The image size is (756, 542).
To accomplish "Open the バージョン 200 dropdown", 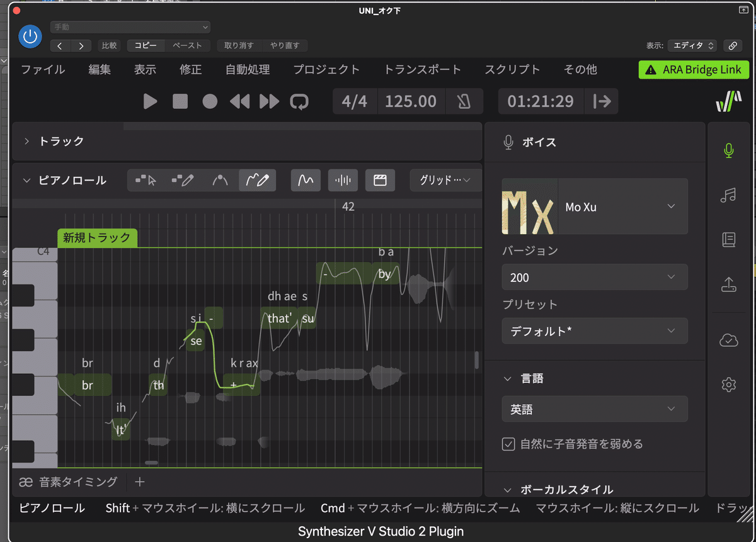I will pos(594,277).
